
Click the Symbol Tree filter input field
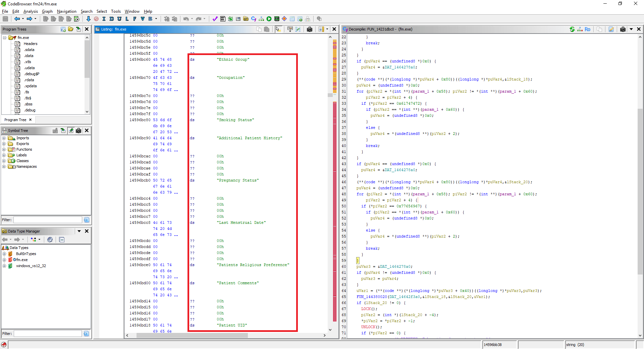pyautogui.click(x=48, y=220)
